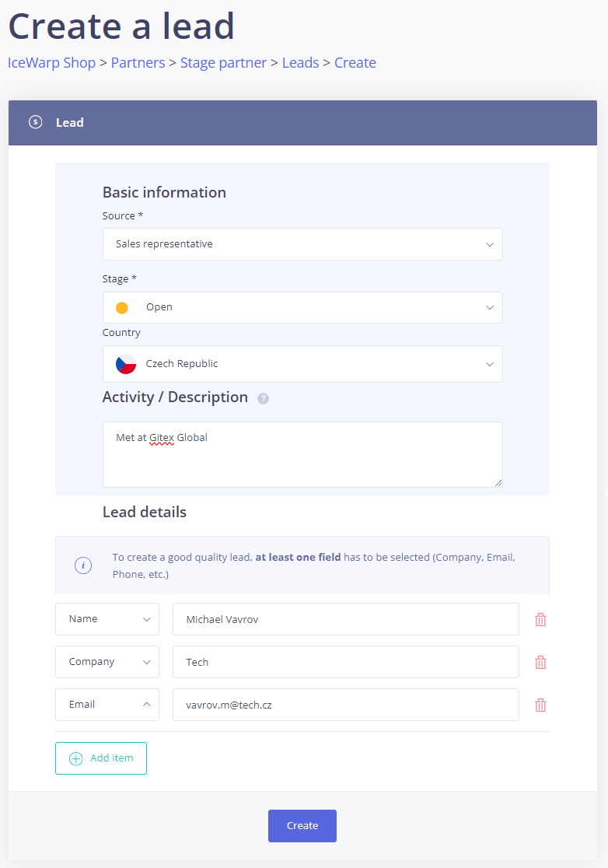The image size is (608, 868).
Task: Open the Source dropdown
Action: coord(302,244)
